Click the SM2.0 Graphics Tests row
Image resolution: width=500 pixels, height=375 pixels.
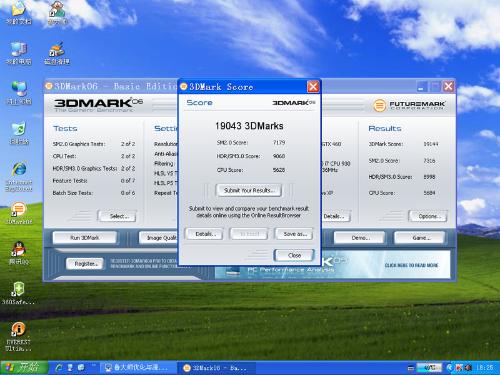coord(94,144)
